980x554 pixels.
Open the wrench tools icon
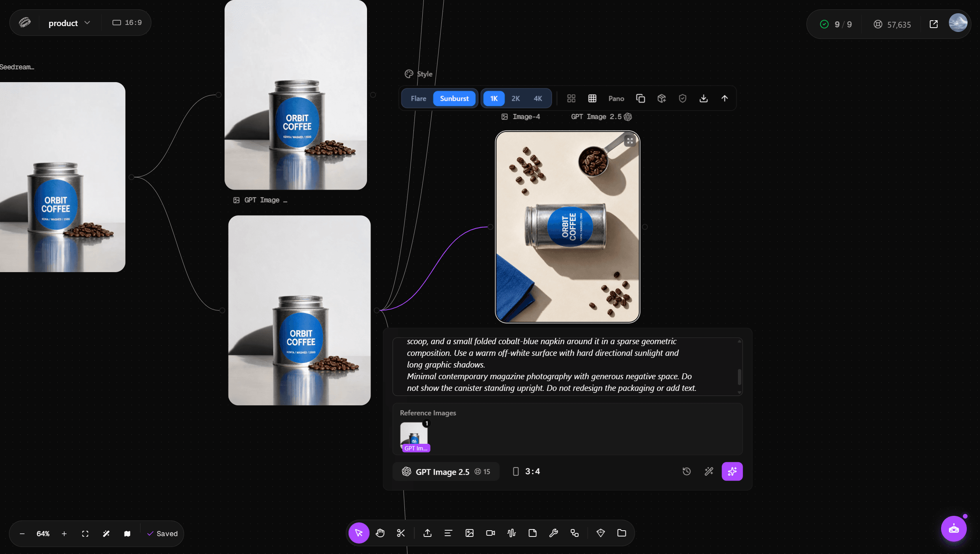[553, 533]
